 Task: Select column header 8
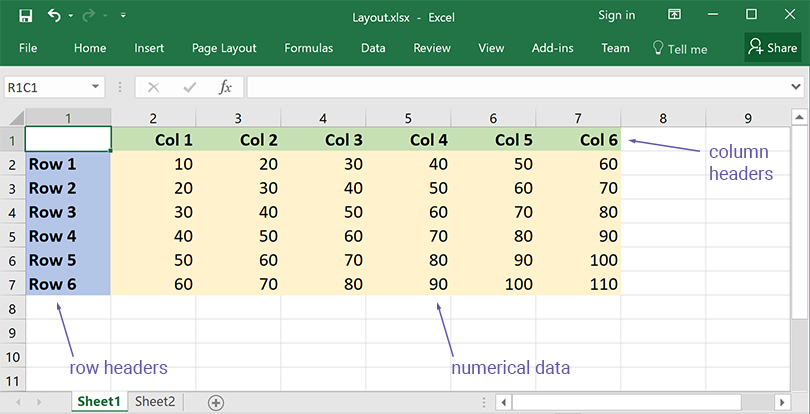point(663,118)
